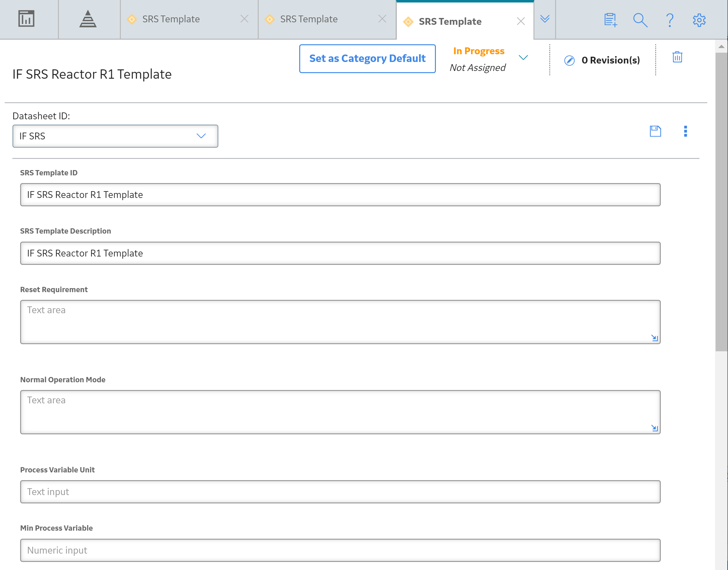Click the settings gear icon
Image resolution: width=728 pixels, height=570 pixels.
pyautogui.click(x=699, y=19)
